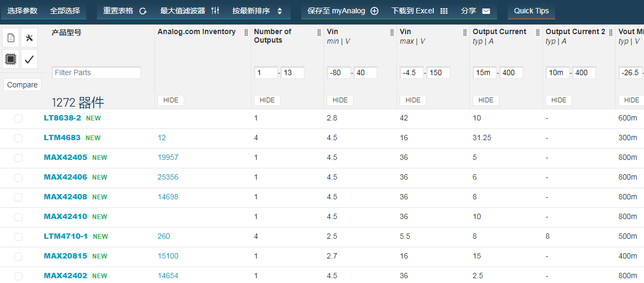Open the MAX42402 part link

tap(65, 276)
